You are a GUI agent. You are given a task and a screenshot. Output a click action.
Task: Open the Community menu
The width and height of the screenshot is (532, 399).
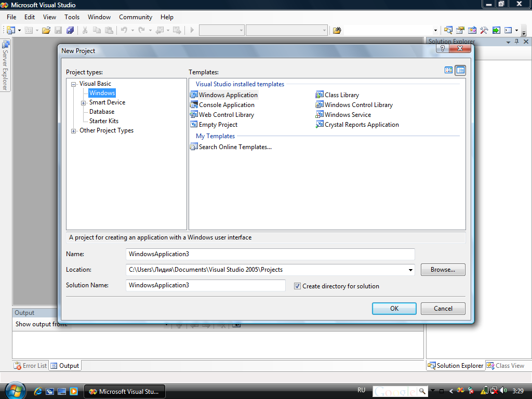136,17
